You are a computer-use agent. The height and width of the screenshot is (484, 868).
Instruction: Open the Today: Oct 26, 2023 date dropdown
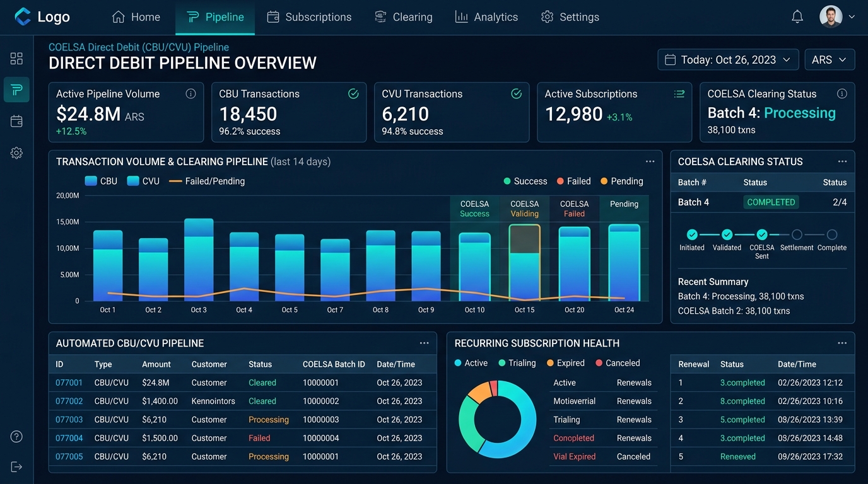click(728, 60)
